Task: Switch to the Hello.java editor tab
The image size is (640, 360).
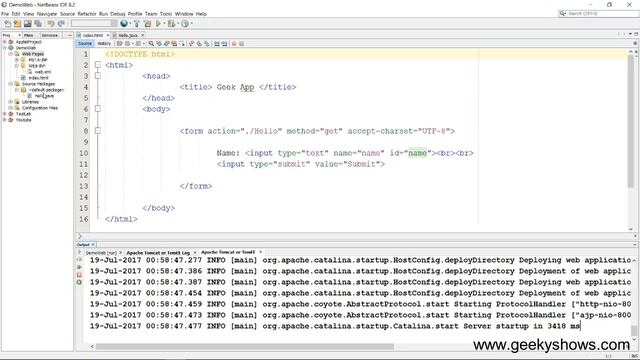Action: pos(128,36)
